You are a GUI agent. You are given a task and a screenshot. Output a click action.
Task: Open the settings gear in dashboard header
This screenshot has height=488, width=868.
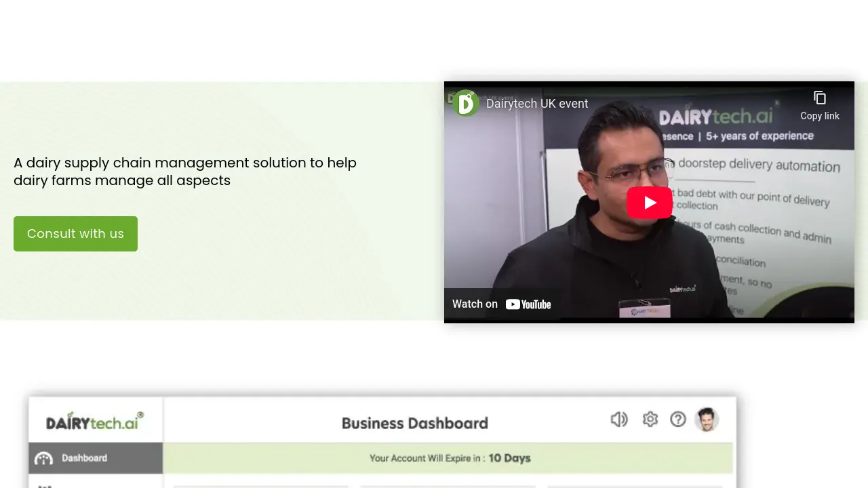click(650, 420)
